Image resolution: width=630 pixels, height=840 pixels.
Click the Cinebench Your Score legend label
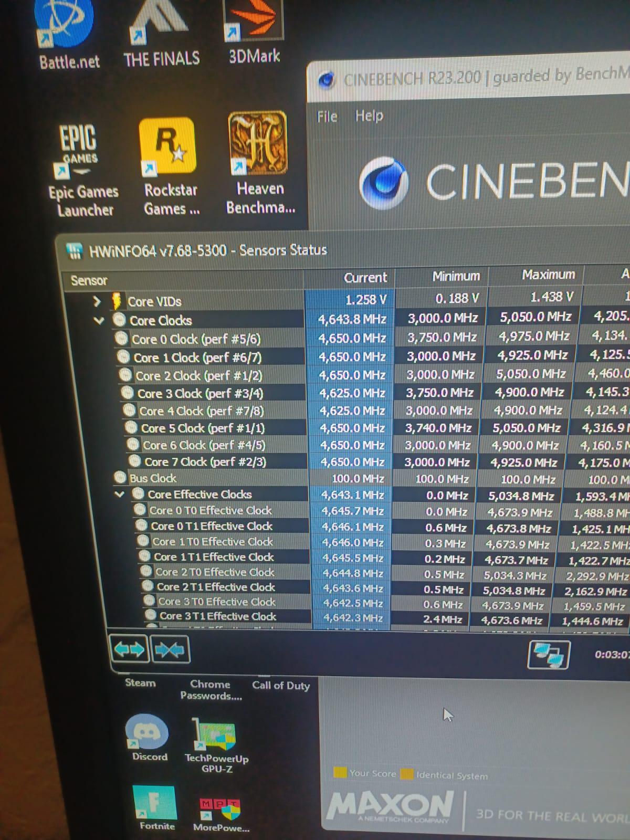372,773
